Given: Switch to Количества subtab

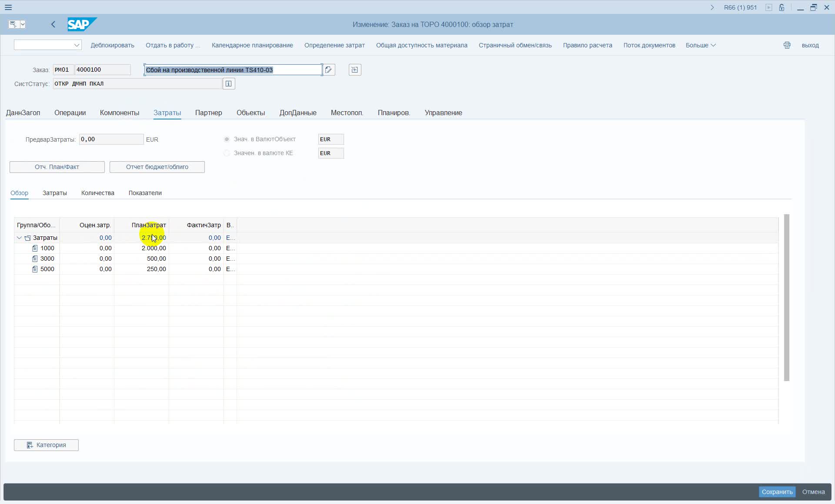Looking at the screenshot, I should 98,193.
